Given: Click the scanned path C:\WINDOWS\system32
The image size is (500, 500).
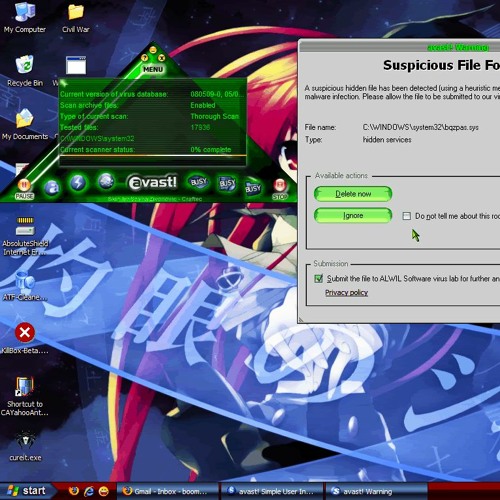Looking at the screenshot, I should 97,138.
